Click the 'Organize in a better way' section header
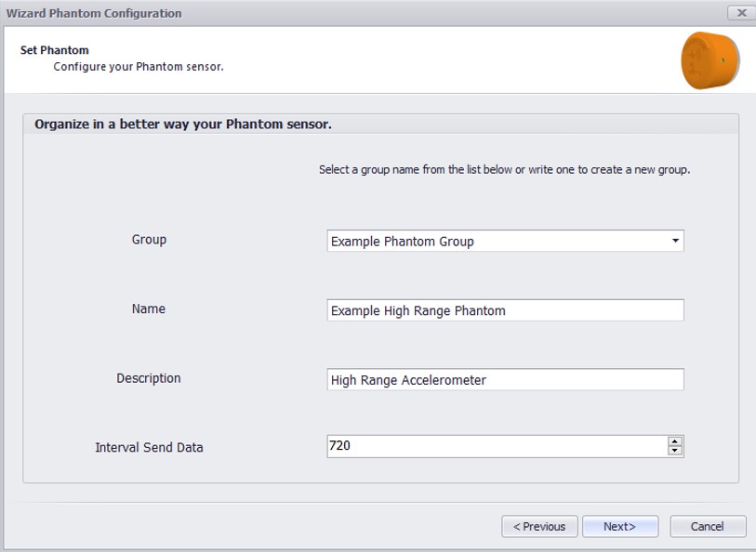Viewport: 756px width, 552px height. pyautogui.click(x=183, y=125)
